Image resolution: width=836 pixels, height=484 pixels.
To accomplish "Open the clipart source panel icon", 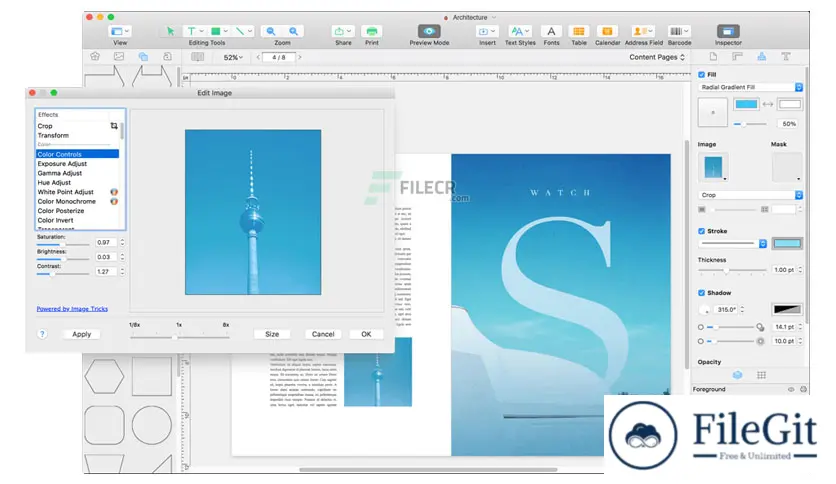I will click(95, 56).
